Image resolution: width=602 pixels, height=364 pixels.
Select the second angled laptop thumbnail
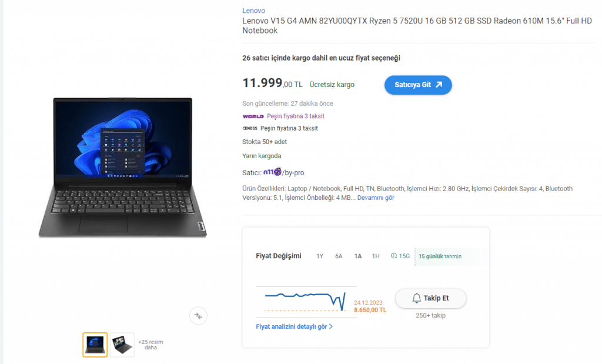point(122,345)
